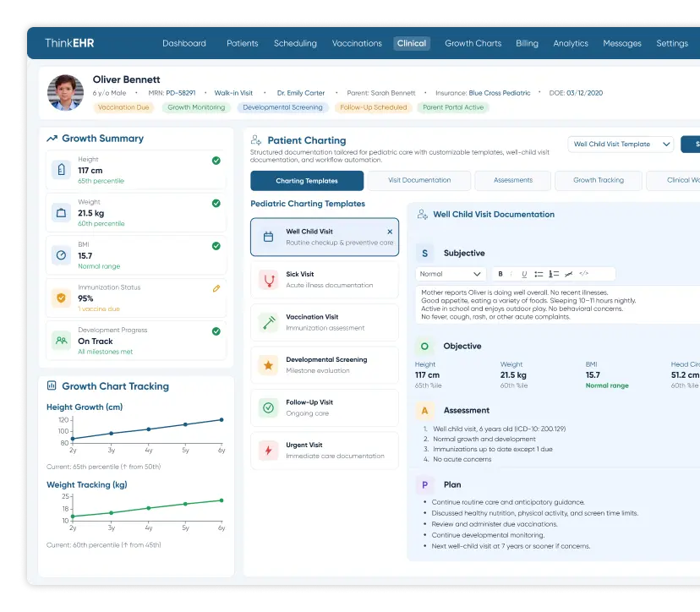Click the green check on Weight card
Viewport: 700px width, 612px height.
216,204
